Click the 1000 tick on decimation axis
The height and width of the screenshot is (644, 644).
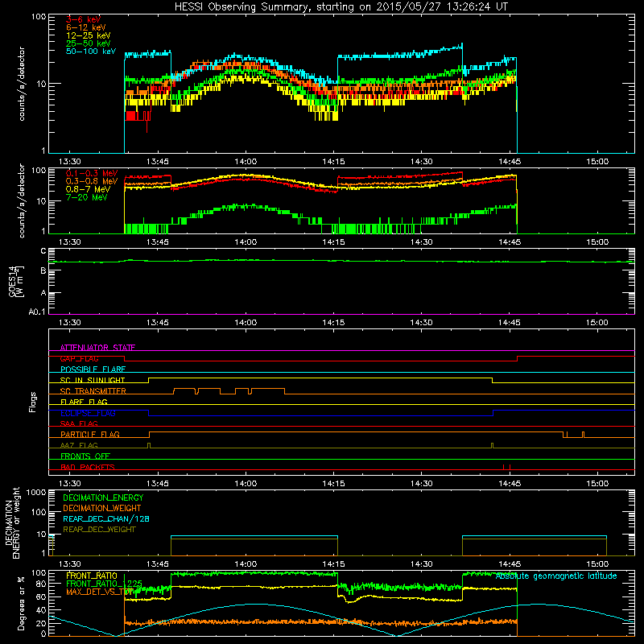pyautogui.click(x=36, y=492)
